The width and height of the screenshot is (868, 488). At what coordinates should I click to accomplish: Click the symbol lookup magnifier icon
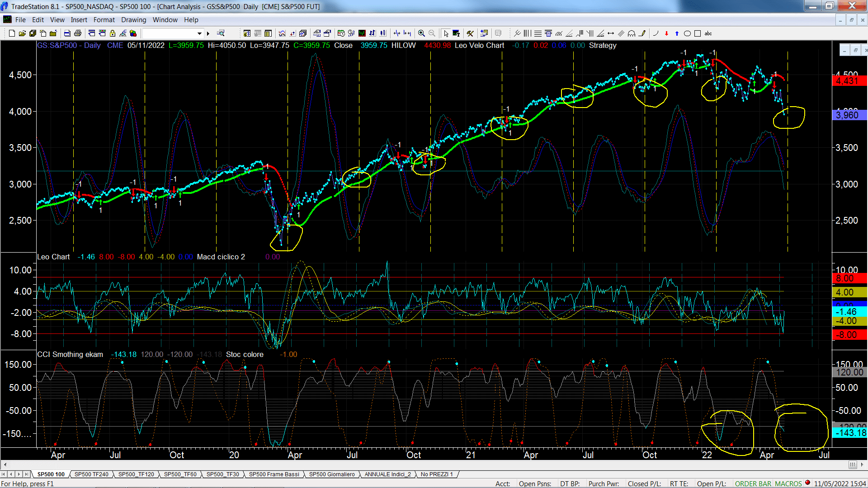tap(221, 33)
